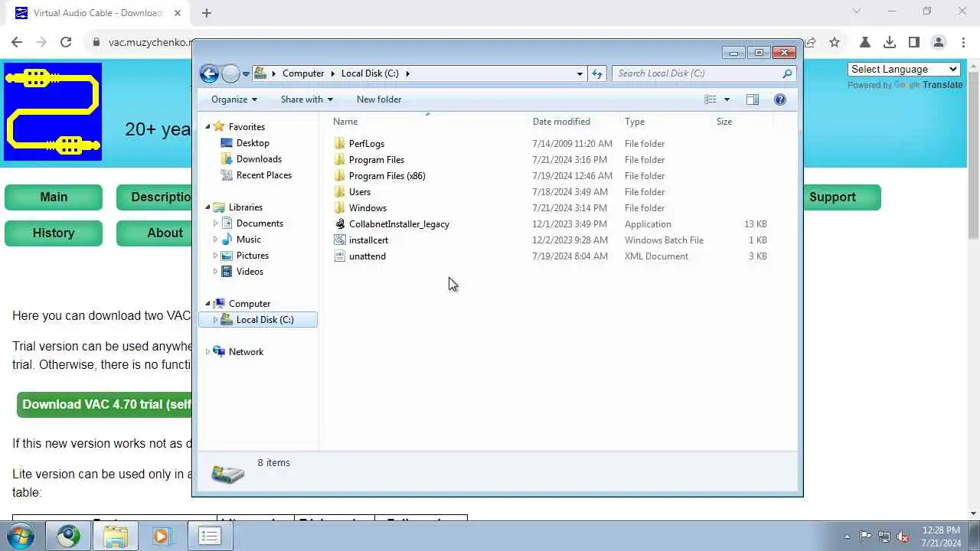980x551 pixels.
Task: Open the Select Language dropdown
Action: 904,69
